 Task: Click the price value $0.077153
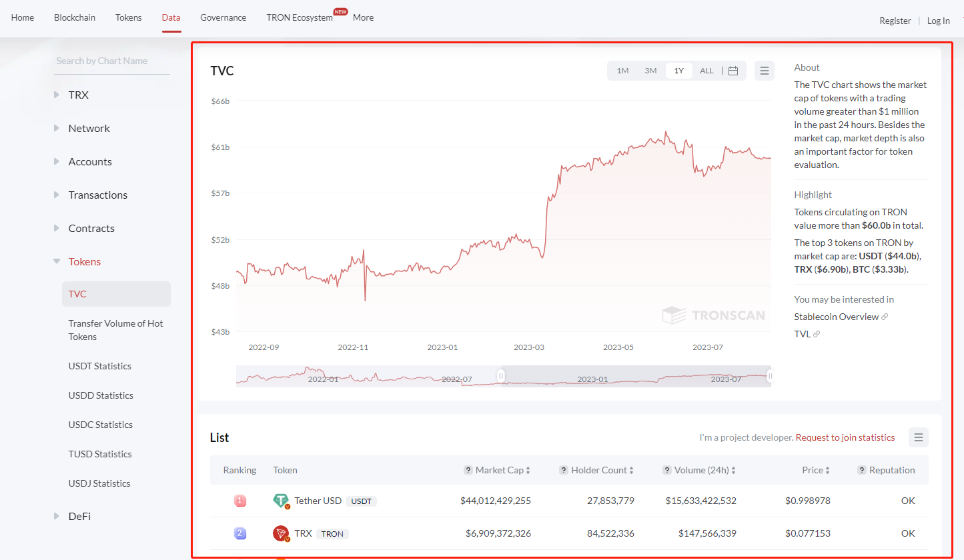pyautogui.click(x=808, y=533)
